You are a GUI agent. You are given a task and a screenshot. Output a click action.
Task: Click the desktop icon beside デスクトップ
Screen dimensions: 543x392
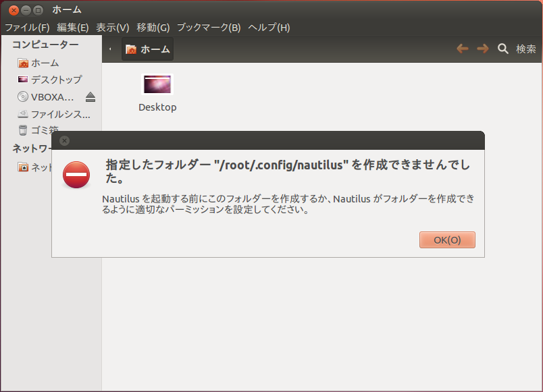point(23,80)
